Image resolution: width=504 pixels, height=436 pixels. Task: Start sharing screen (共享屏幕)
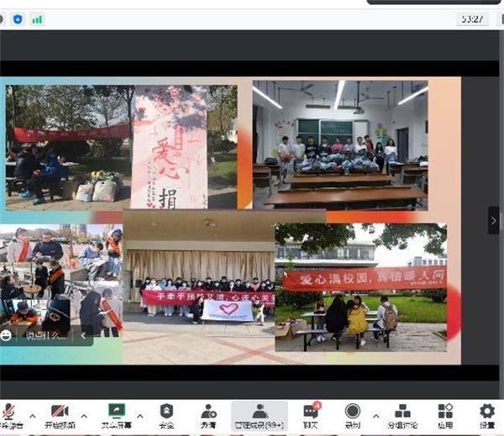tap(117, 412)
